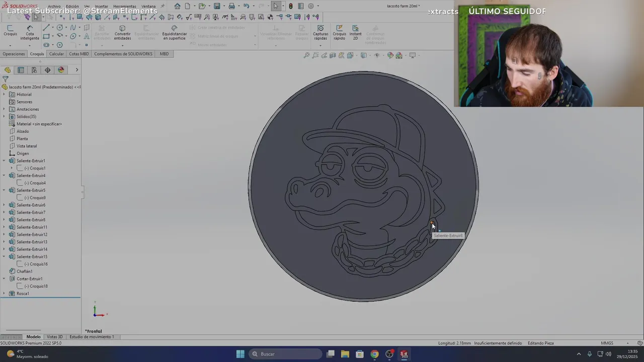Select the Spline sketch tool

73,28
